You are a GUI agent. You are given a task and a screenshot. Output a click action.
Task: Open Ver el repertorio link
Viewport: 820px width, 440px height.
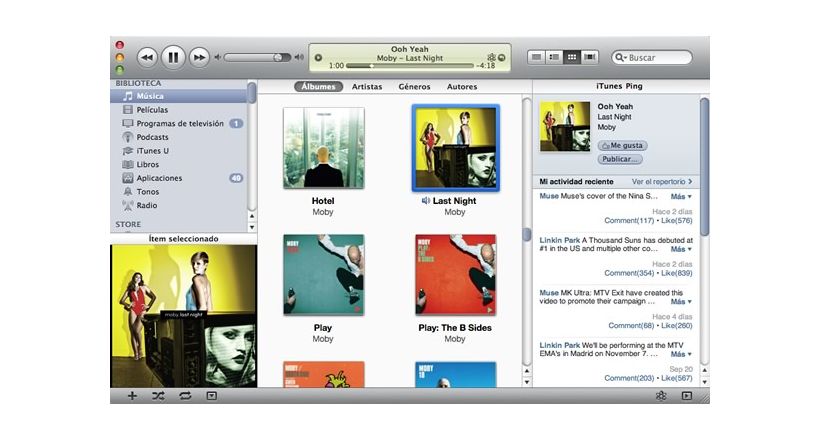click(x=662, y=182)
